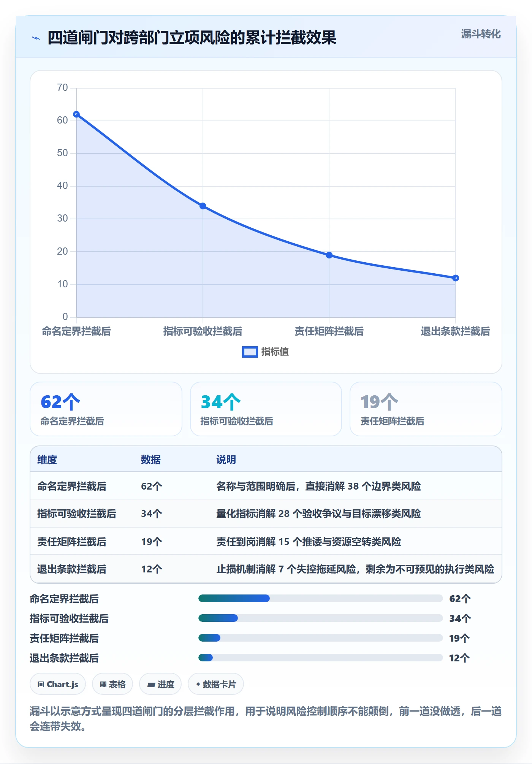Click the 指标可验收拦截后 progress bar
Image resolution: width=532 pixels, height=764 pixels.
[x=320, y=618]
